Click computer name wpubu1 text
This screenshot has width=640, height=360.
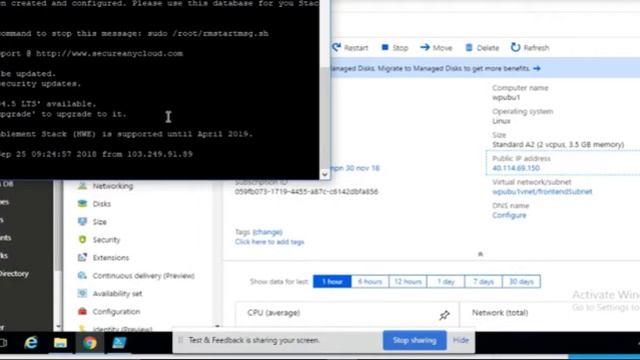coord(506,97)
